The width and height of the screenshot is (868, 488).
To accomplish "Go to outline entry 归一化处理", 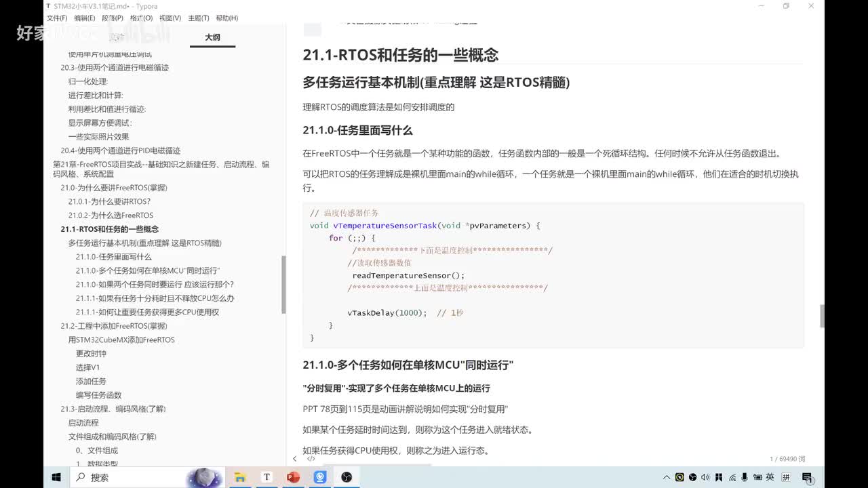I will [87, 81].
